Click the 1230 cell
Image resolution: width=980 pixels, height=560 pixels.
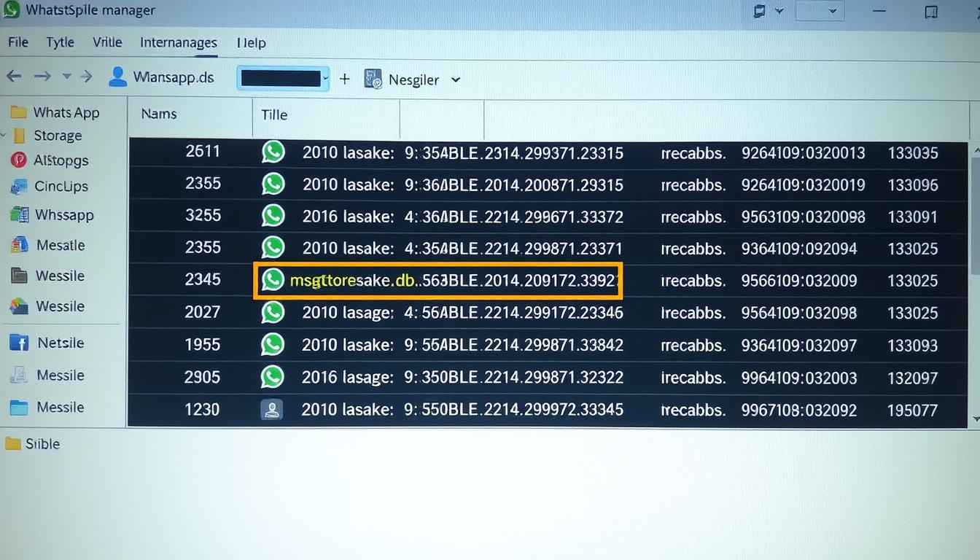point(203,409)
